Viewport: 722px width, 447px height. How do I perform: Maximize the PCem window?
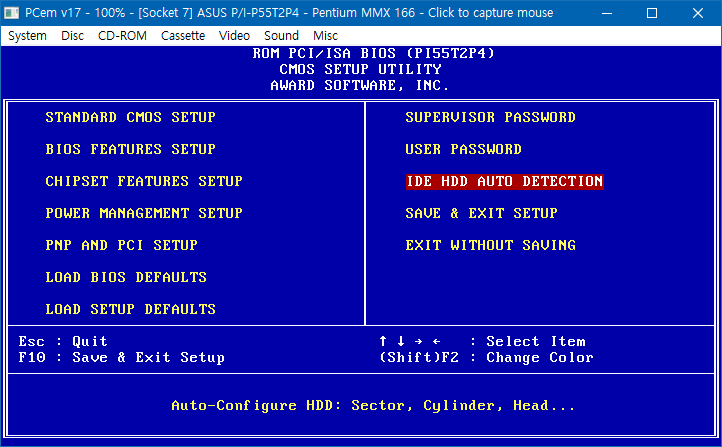(x=652, y=13)
